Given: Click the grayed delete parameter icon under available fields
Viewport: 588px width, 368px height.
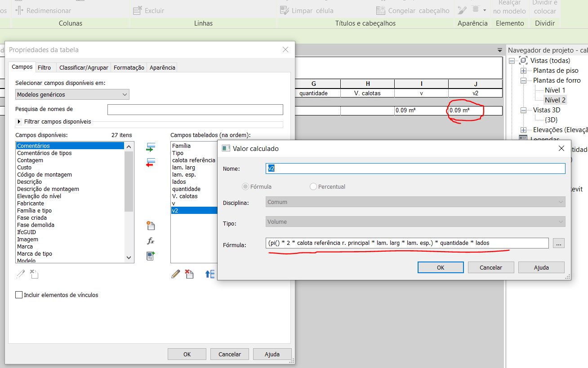Looking at the screenshot, I should (35, 274).
